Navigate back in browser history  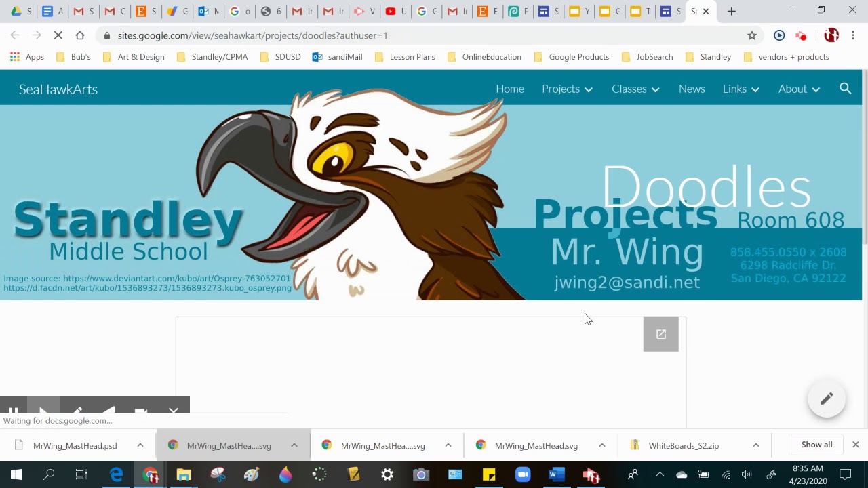[x=15, y=35]
